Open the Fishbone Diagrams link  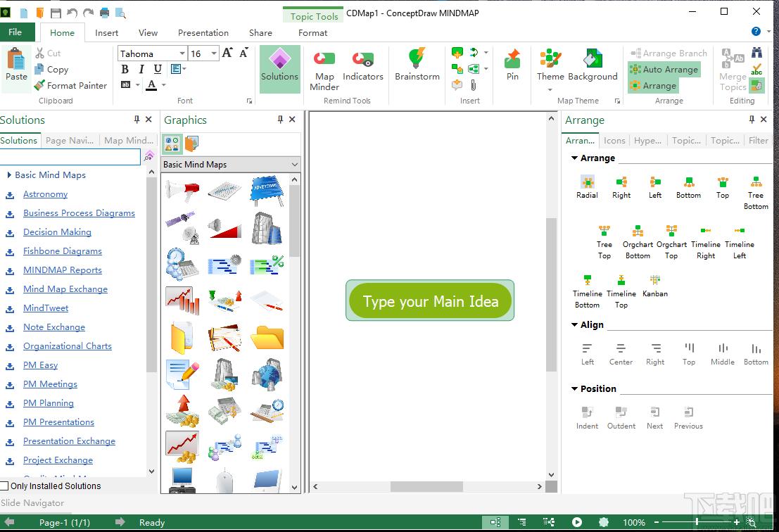pos(63,251)
